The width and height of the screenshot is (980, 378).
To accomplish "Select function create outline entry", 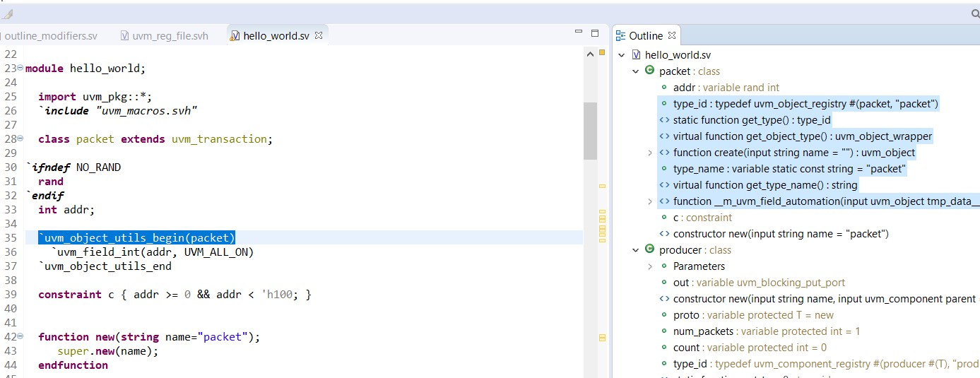I will point(794,153).
